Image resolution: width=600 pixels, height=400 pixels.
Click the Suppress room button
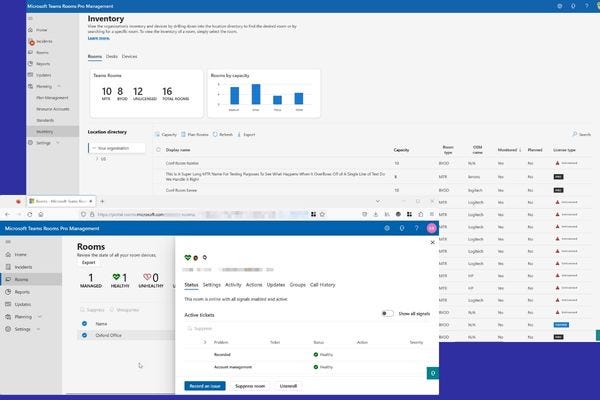[x=250, y=386]
